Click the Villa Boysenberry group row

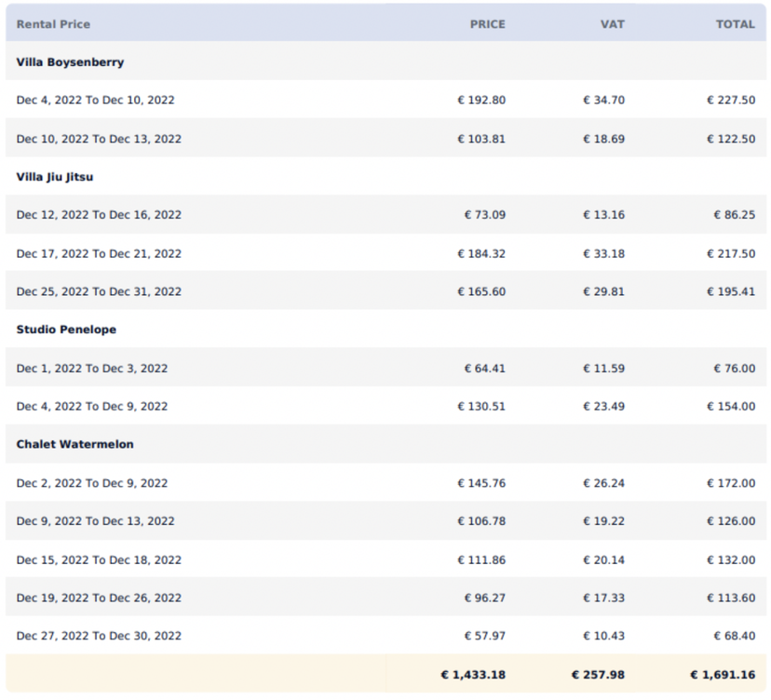pyautogui.click(x=73, y=62)
